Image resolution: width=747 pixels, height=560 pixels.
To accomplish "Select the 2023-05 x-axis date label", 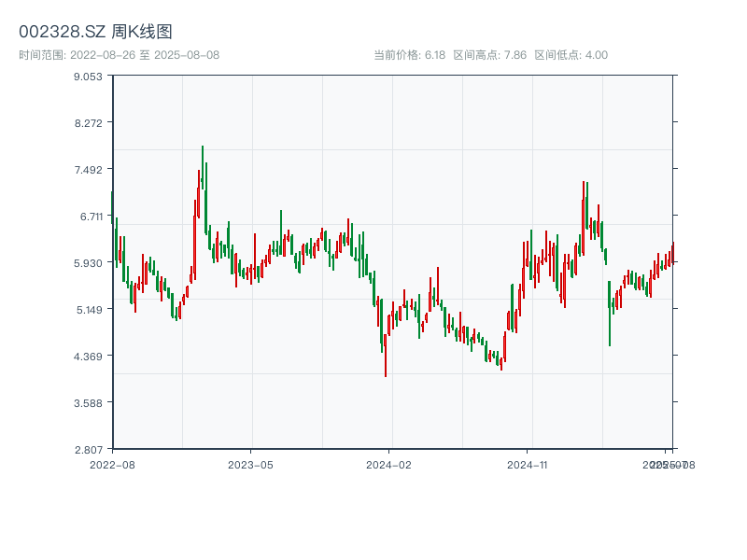I will coord(250,464).
